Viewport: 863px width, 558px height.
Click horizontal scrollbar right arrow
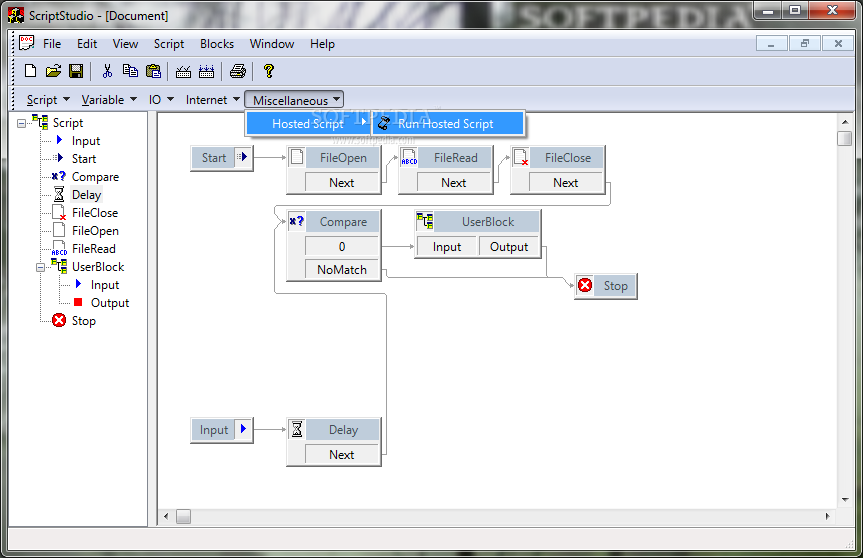pos(827,516)
